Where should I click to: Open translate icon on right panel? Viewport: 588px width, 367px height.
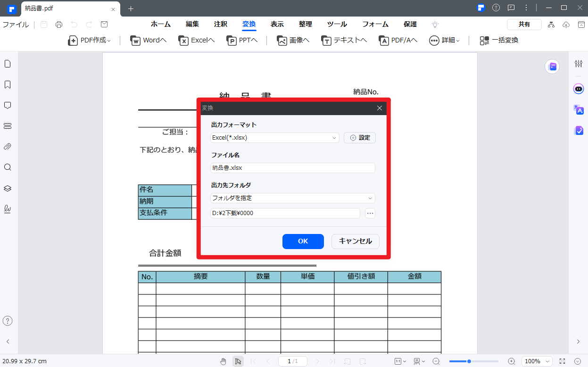[579, 109]
